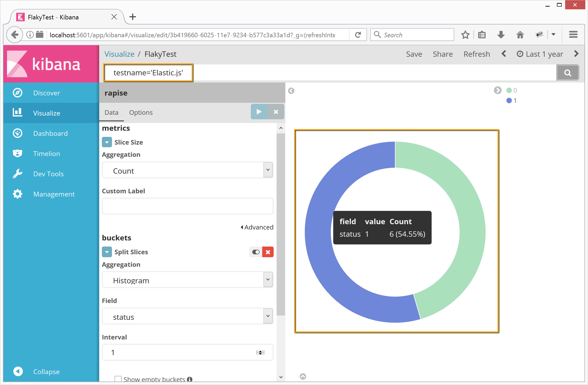
Task: Remove Split Slices with the red X
Action: coord(268,252)
